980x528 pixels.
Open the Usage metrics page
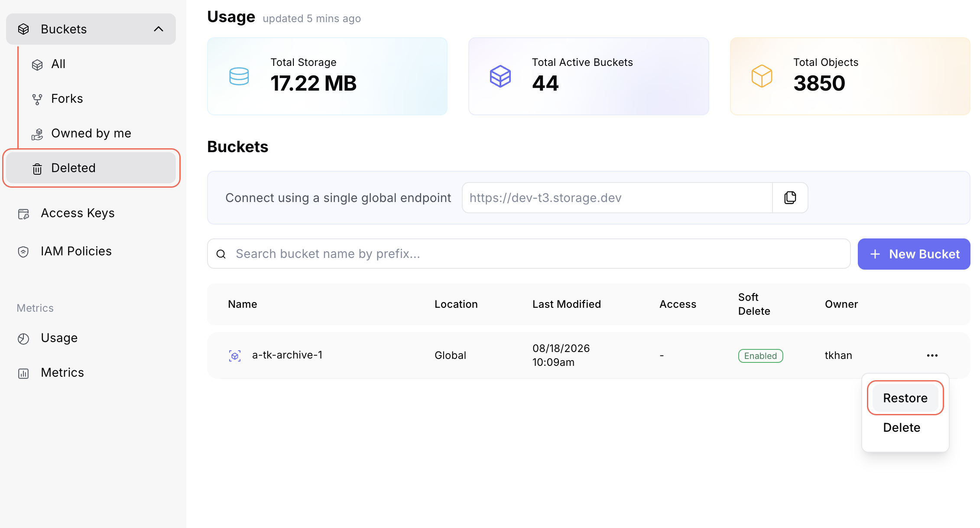coord(59,338)
